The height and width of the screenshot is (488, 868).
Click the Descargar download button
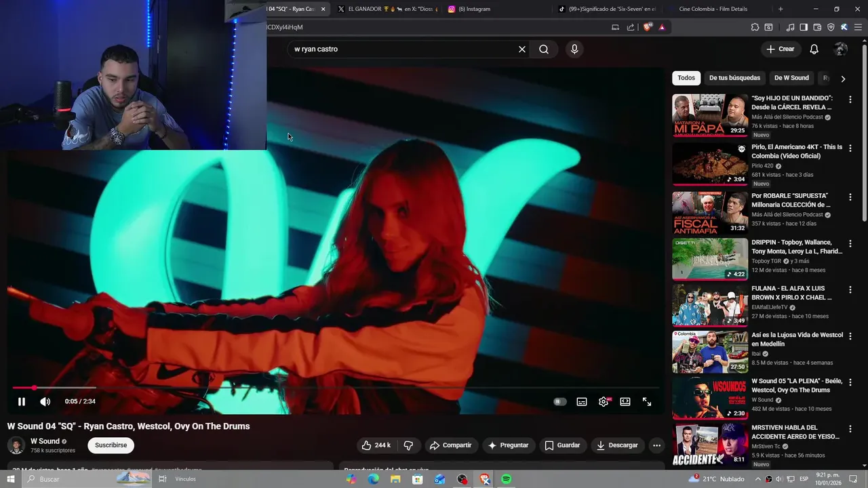point(617,445)
